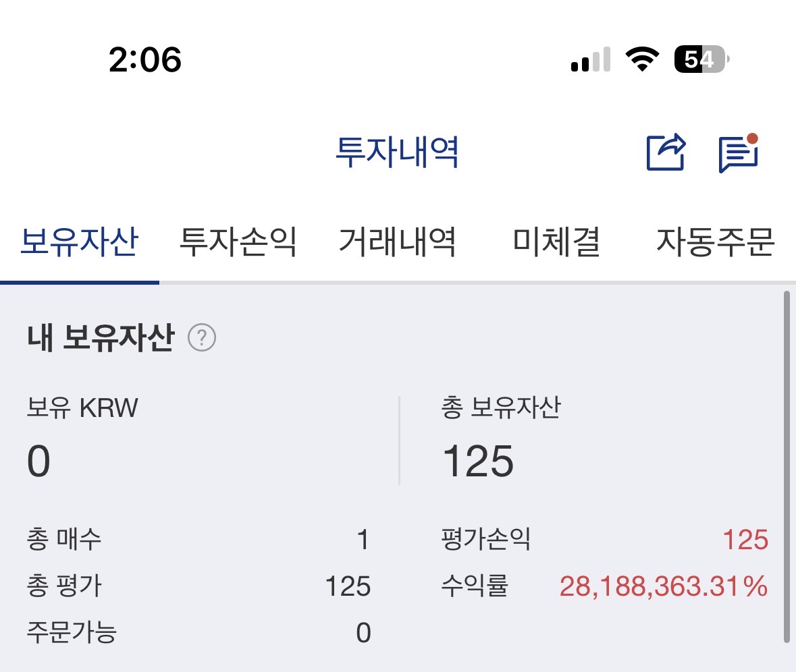Tap the battery indicator showing 54
Viewport: 796px width, 672px height.
click(x=701, y=60)
